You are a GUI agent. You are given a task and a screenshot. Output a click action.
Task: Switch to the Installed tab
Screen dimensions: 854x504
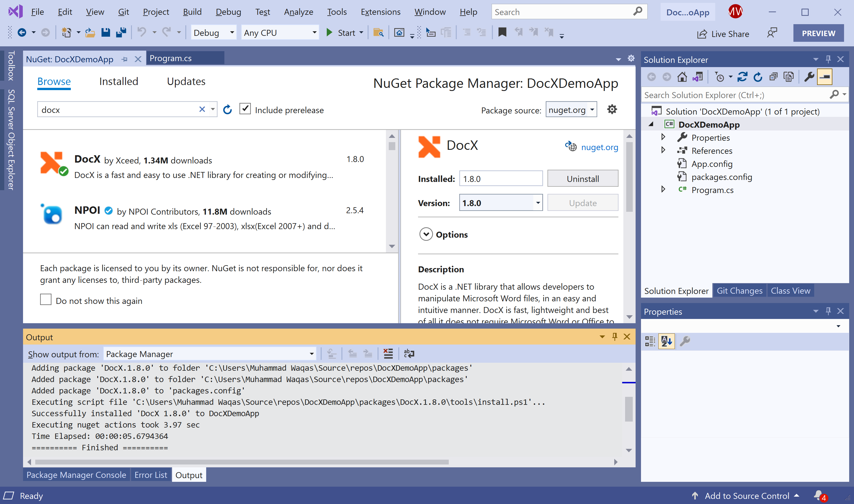point(119,82)
